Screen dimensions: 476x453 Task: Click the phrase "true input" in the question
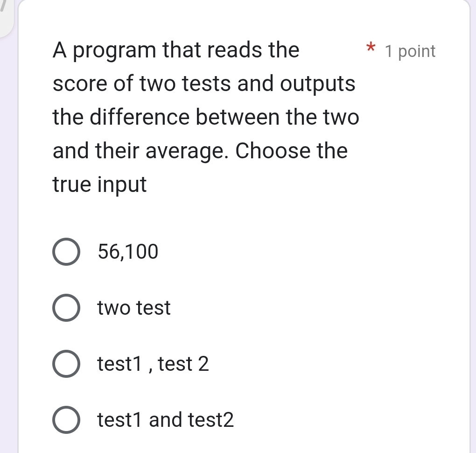coord(99,184)
